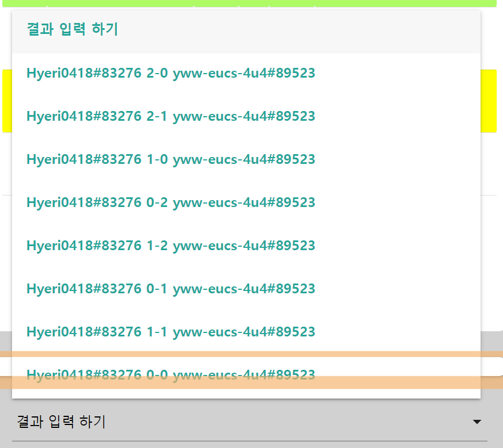Pick the 1-0 score option
This screenshot has width=503, height=448.
246,159
